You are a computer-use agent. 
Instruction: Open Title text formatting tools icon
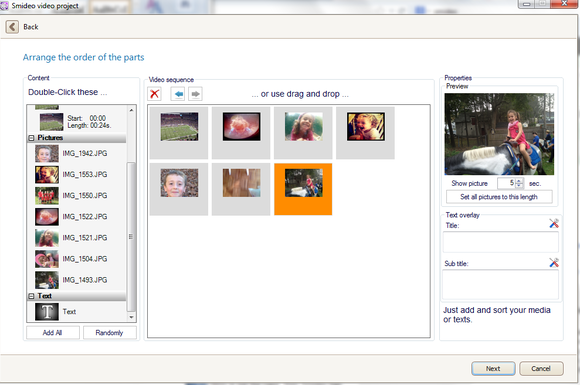pyautogui.click(x=554, y=223)
